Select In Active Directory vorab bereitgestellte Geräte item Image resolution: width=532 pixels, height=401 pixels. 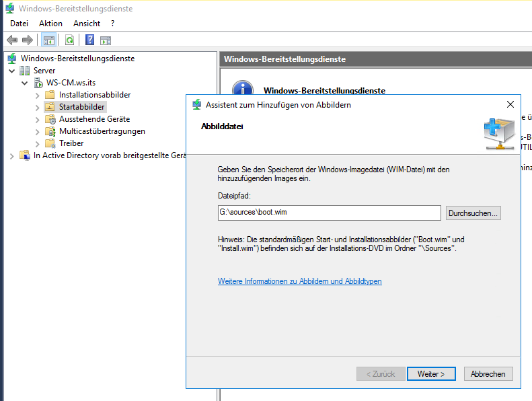point(110,155)
